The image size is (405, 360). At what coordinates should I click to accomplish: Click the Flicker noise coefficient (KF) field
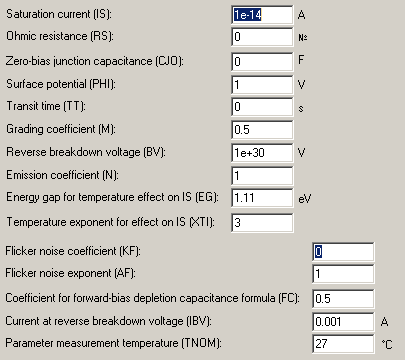[343, 252]
